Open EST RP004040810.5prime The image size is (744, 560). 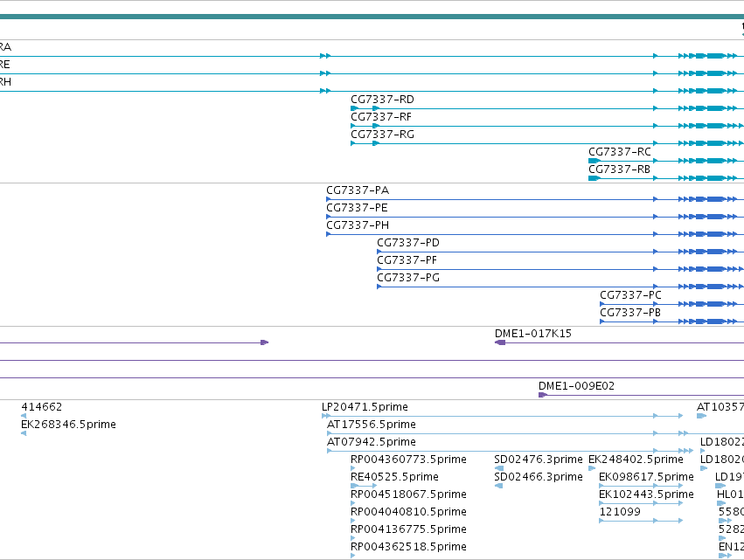click(x=408, y=512)
